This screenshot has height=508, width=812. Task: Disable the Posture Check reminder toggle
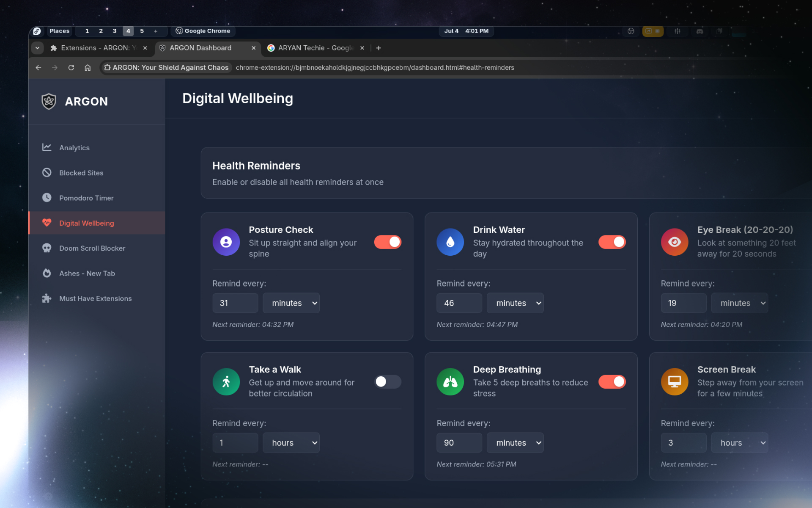[x=387, y=242]
